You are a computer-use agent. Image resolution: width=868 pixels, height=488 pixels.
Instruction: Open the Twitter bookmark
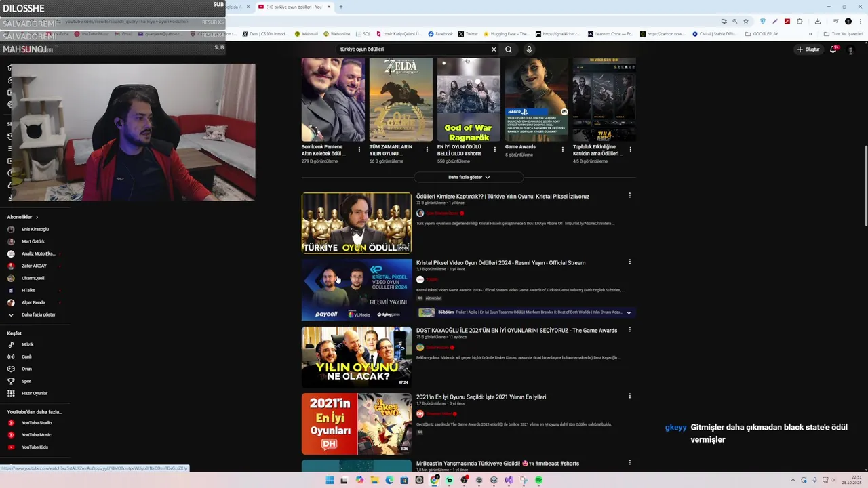pos(468,34)
